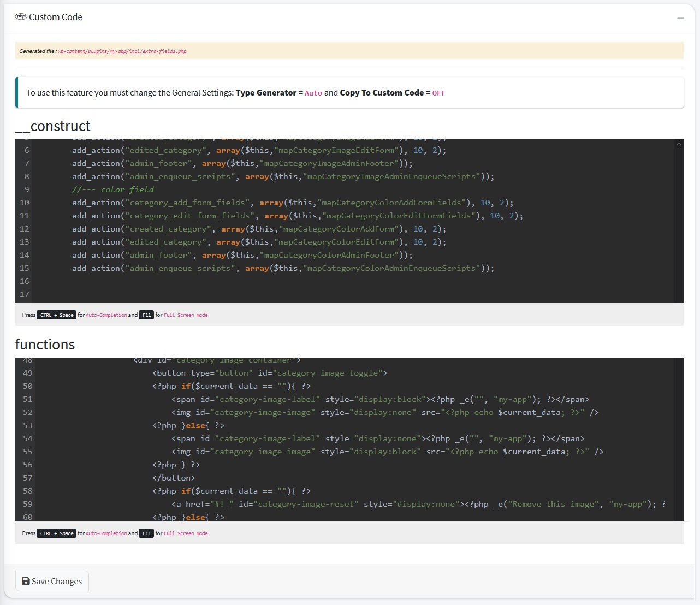
Task: Click the generated extra-fields.php file path
Action: [122, 51]
